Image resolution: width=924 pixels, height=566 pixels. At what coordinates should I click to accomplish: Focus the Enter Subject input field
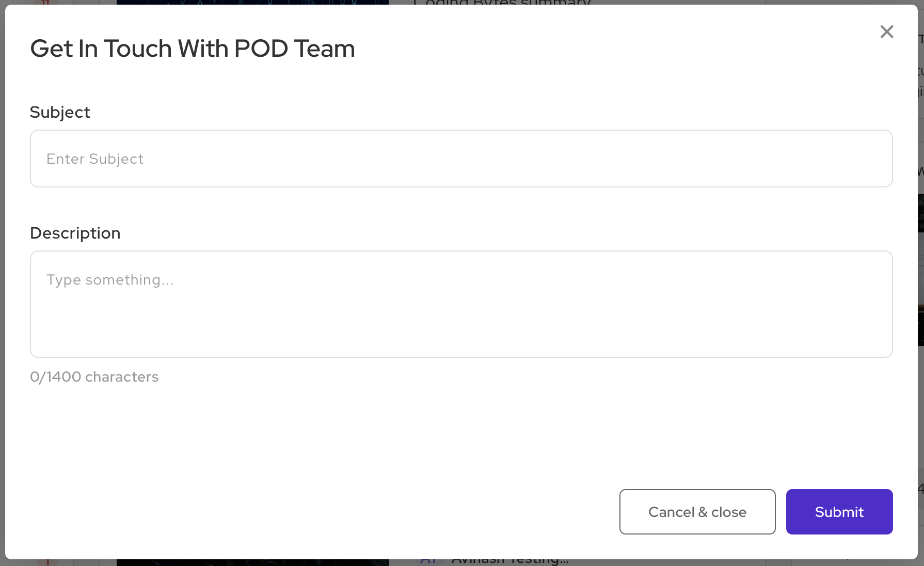(x=461, y=159)
